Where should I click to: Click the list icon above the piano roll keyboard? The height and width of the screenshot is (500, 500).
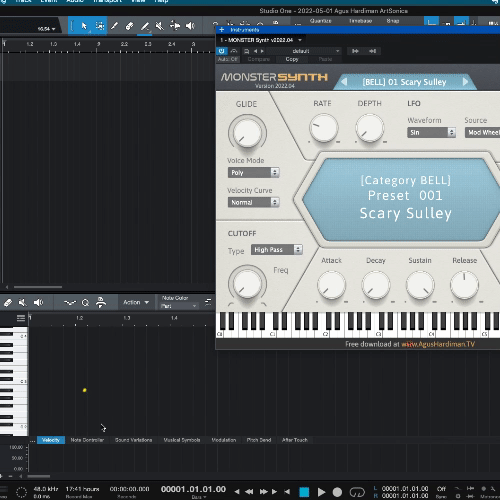pyautogui.click(x=21, y=318)
